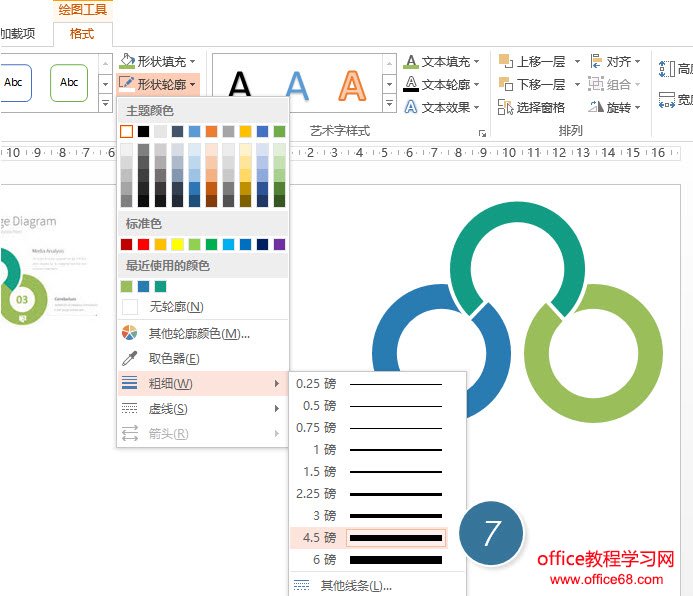Open the Dashes (虚线) submenu
693x596 pixels.
203,409
